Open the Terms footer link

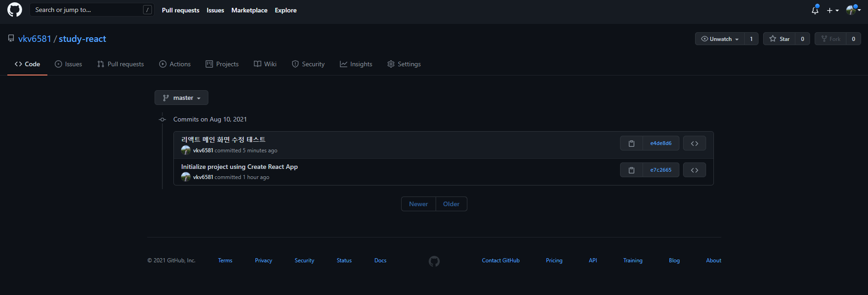tap(225, 260)
